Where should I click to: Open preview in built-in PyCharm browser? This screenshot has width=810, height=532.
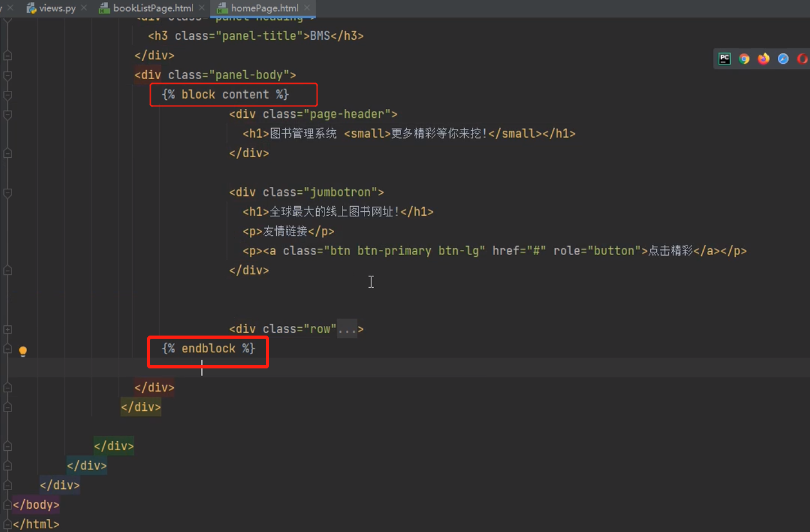(724, 59)
